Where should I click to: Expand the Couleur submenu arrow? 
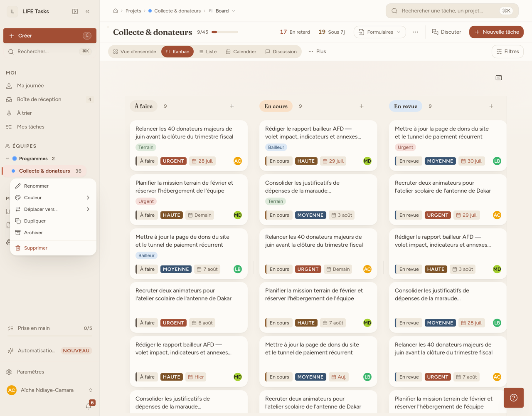[x=88, y=198]
